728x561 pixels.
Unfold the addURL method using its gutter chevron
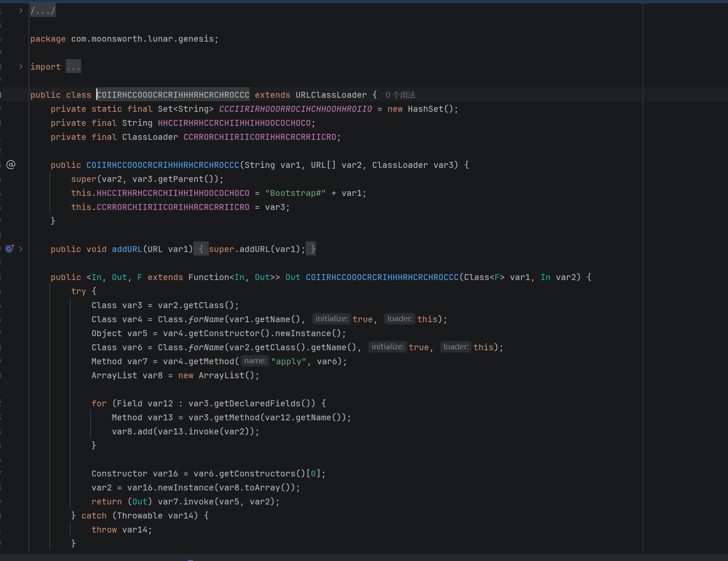(x=21, y=249)
